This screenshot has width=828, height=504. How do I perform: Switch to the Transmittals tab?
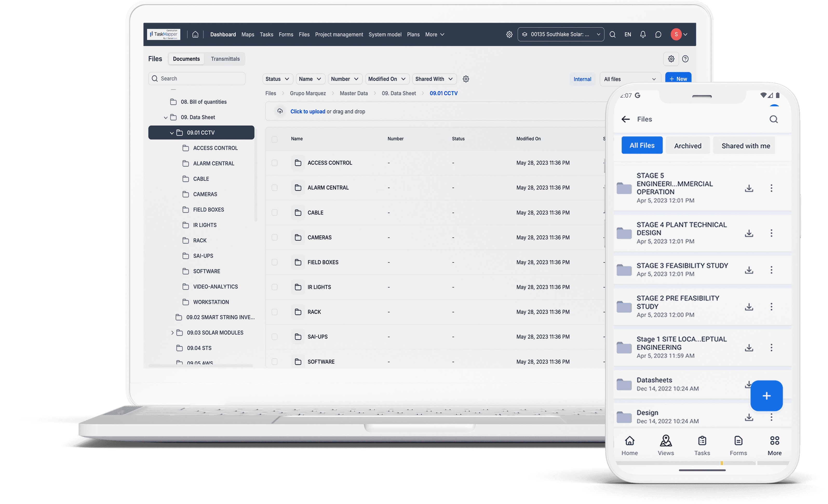pos(225,59)
